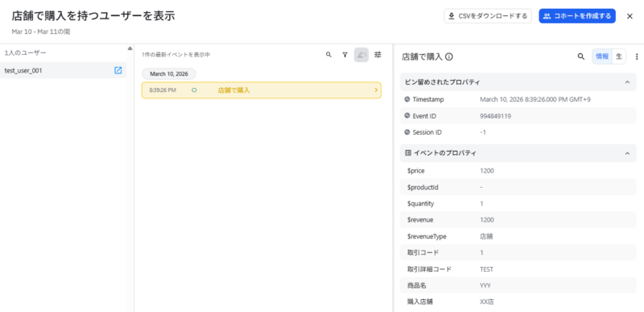644x312 pixels.
Task: Click the 店舗で購入を持つユーザーを表示 title
Action: (x=93, y=16)
